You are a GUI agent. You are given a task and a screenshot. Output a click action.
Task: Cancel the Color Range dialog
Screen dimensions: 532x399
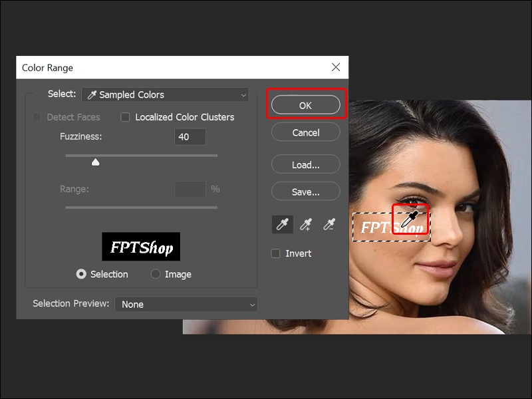point(305,132)
